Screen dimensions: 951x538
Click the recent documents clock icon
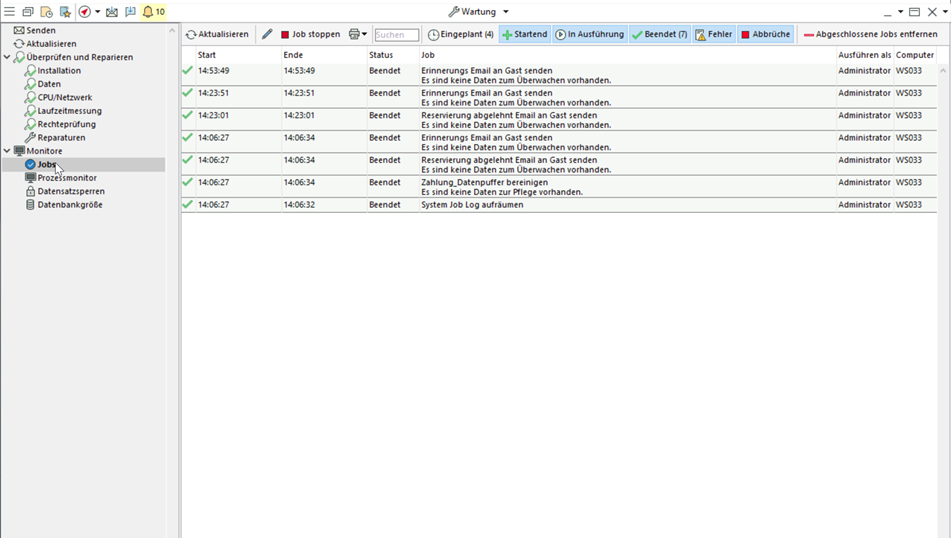(x=46, y=12)
